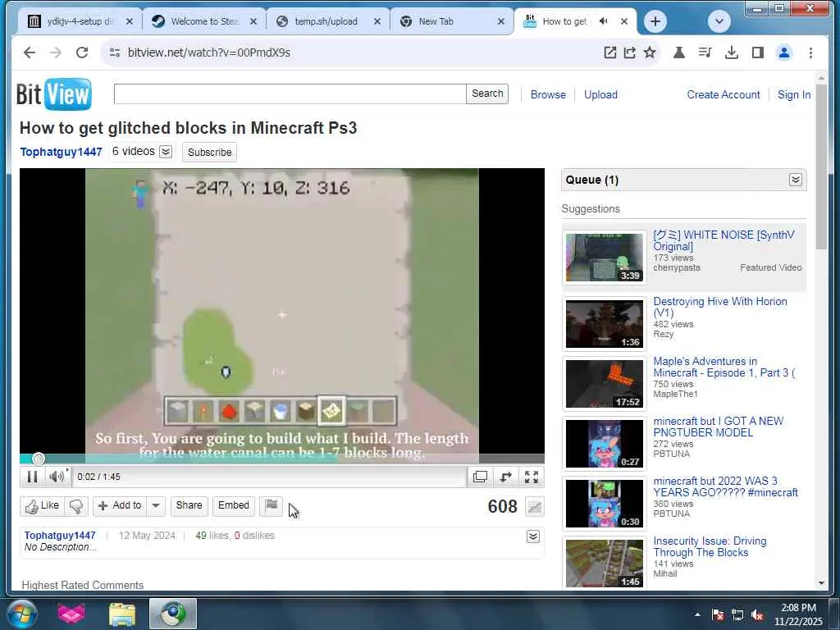Close the ydkjv-4-setup tab

(129, 21)
